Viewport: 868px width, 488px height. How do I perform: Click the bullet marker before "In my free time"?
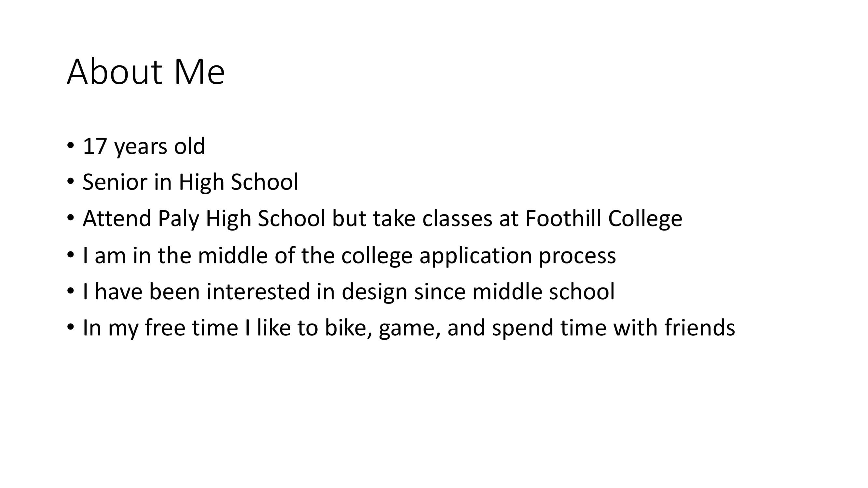click(x=70, y=327)
